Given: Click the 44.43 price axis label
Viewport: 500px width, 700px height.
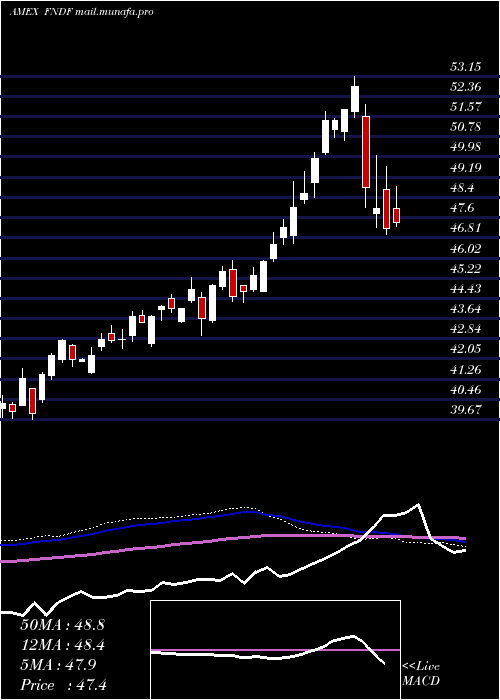Looking at the screenshot, I should tap(465, 289).
